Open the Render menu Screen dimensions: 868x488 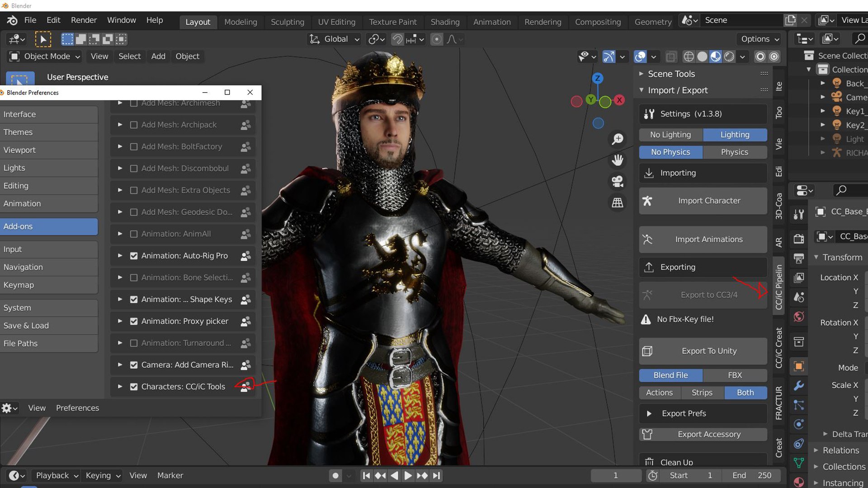[x=84, y=20]
